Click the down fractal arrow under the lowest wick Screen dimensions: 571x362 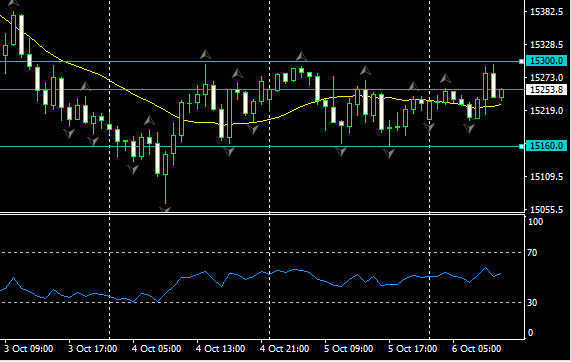165,209
